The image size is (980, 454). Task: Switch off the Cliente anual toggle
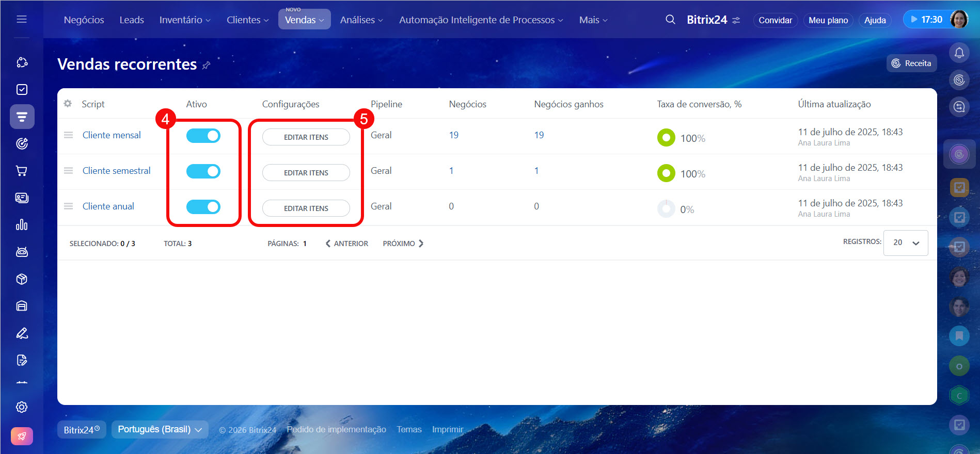pos(203,207)
